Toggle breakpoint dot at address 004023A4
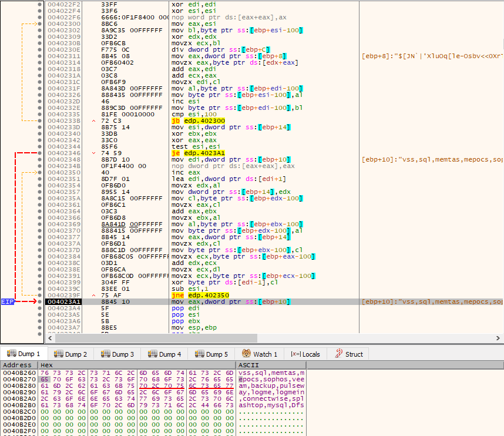 39,308
